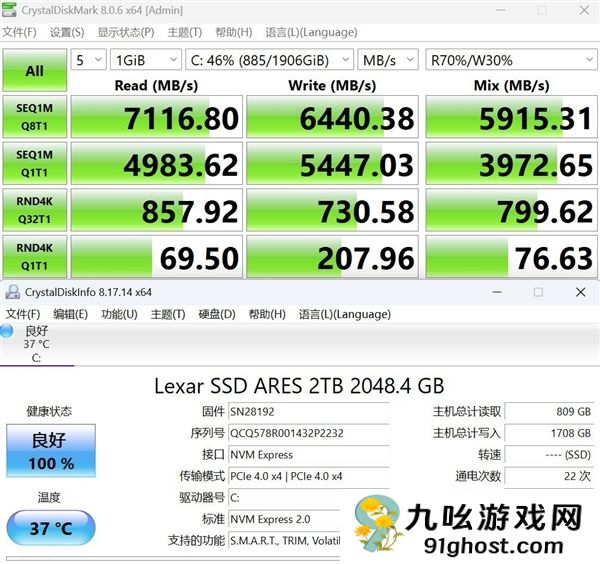Screen dimensions: 600x564
Task: Open the drive selector showing C: 46%
Action: click(x=269, y=60)
